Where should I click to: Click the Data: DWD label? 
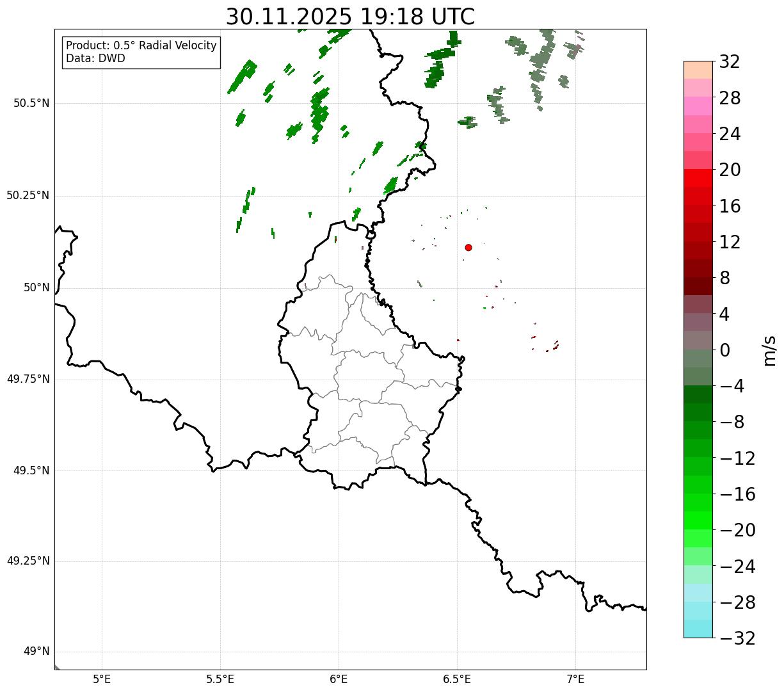[x=95, y=58]
